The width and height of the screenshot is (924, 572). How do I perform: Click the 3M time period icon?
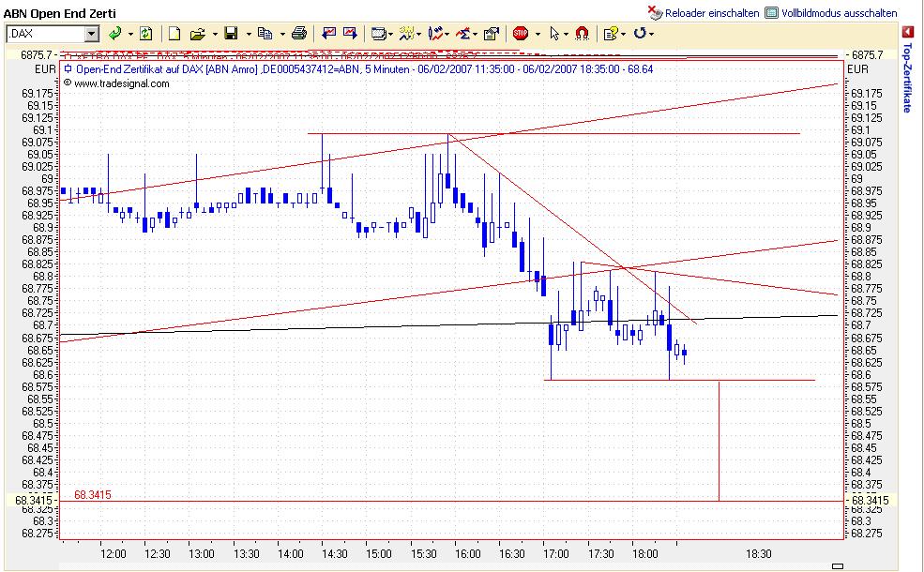pyautogui.click(x=406, y=34)
